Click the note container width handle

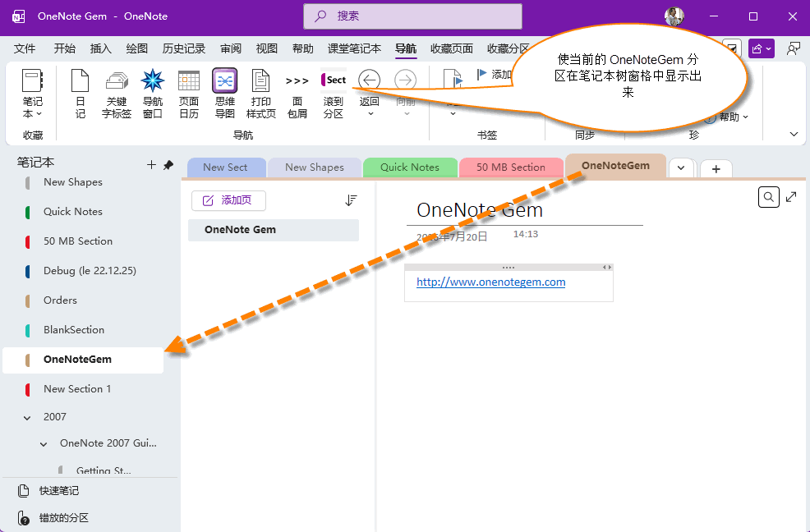608,267
